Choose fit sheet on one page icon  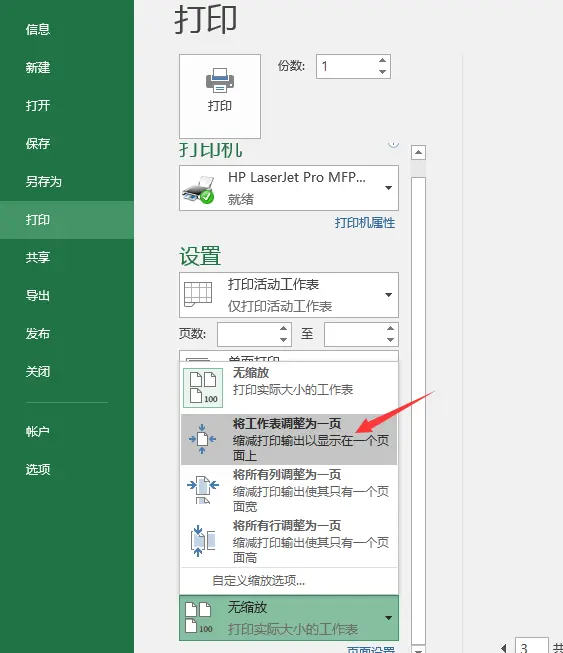coord(202,439)
